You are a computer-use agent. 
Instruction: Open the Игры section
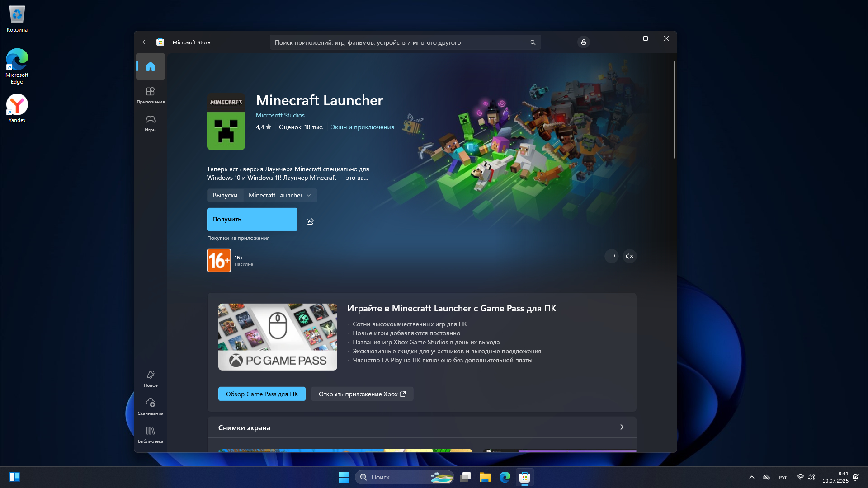(151, 123)
